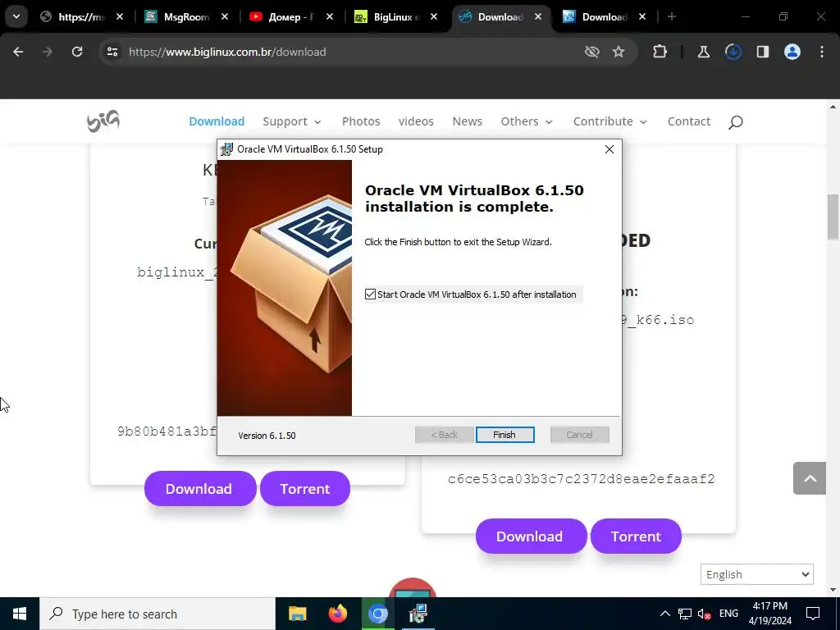Screen dimensions: 840x630
Task: Click the muted volume tray icon
Action: tap(705, 614)
